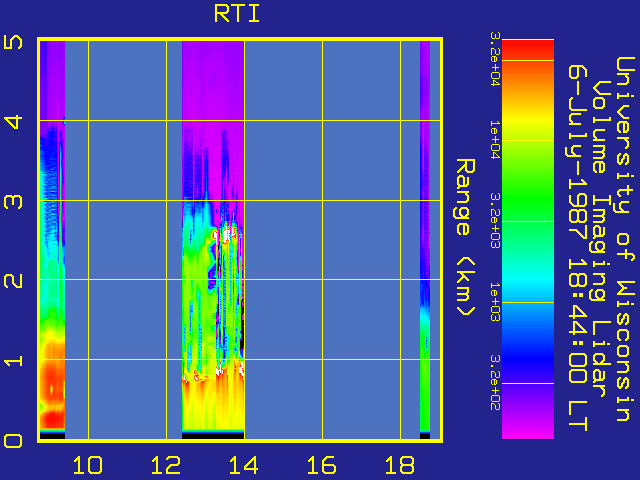Click the range axis tick label 3
This screenshot has height=480, width=640.
(13, 201)
